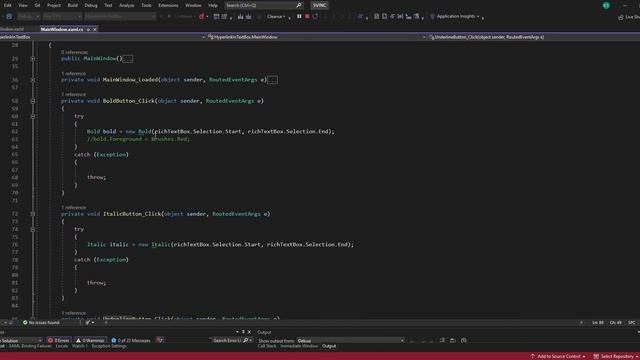Click the Ln line indicator in status bar
The image size is (640, 360).
point(598,322)
